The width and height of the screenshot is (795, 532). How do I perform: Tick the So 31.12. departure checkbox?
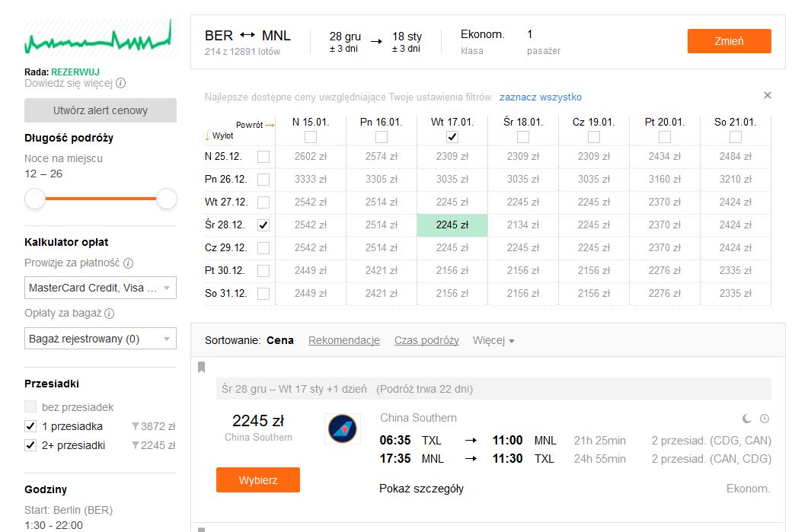[263, 293]
